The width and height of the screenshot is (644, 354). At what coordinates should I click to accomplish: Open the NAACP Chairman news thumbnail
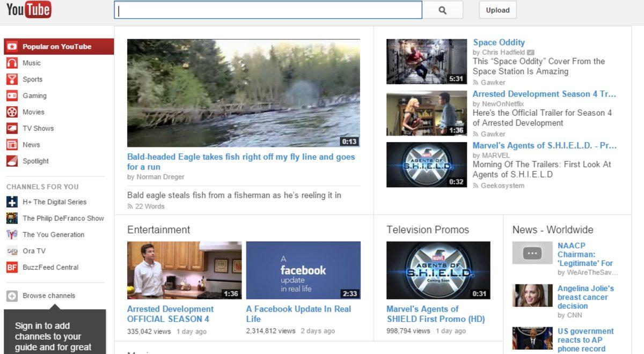[532, 253]
